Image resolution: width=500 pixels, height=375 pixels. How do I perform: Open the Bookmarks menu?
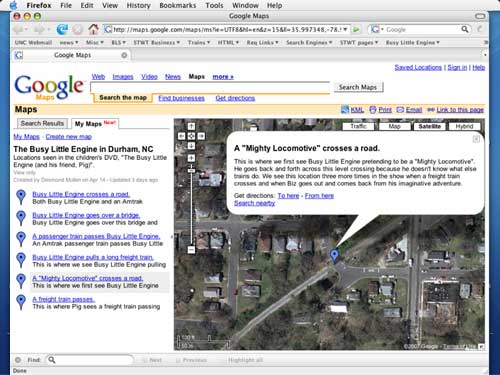(x=178, y=5)
